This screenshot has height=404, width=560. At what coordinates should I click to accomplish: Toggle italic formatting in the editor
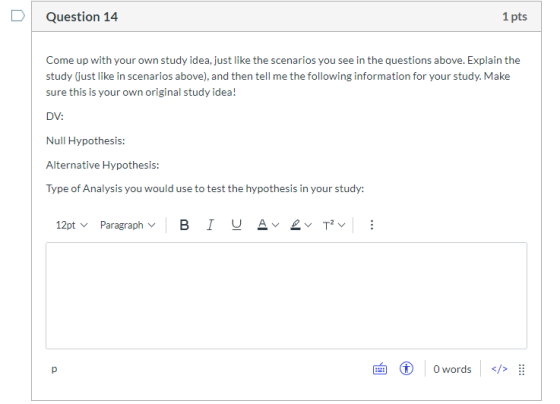tap(210, 225)
